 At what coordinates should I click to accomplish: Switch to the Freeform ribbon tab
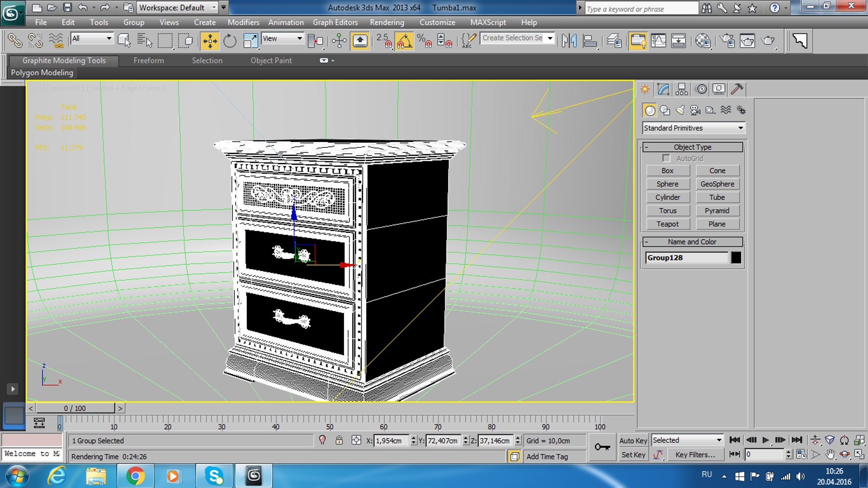coord(149,61)
